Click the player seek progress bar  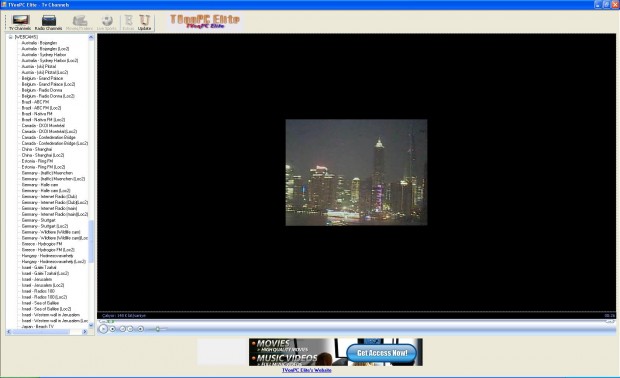coord(357,321)
